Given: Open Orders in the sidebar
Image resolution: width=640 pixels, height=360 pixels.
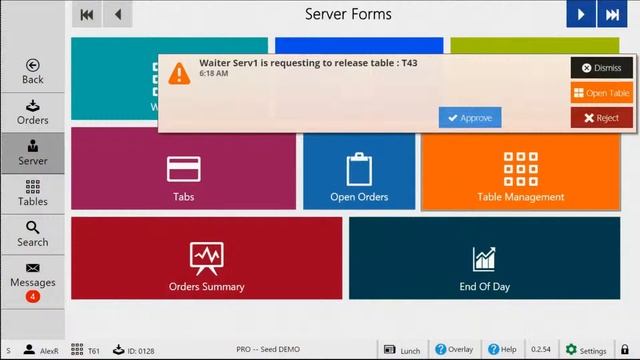Looking at the screenshot, I should click(x=33, y=113).
